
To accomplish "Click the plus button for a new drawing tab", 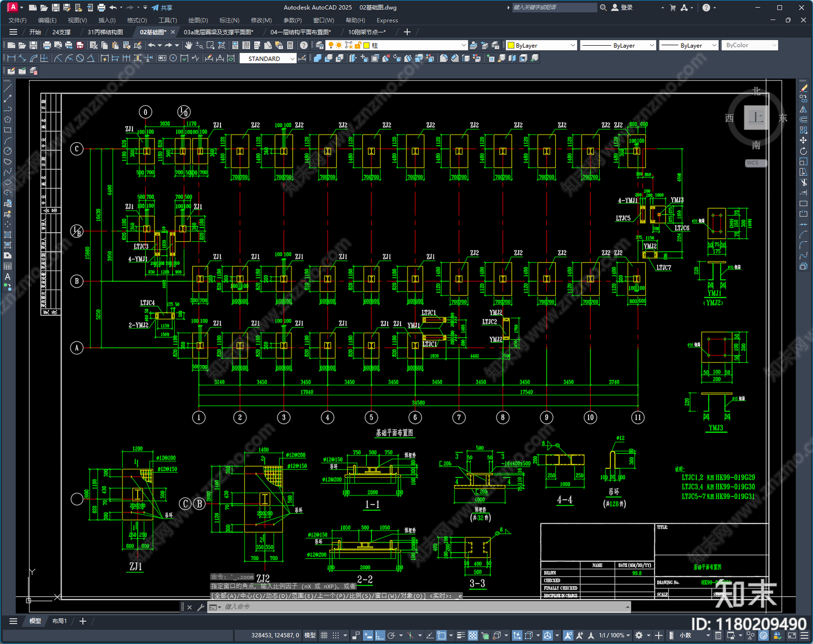I will point(407,32).
